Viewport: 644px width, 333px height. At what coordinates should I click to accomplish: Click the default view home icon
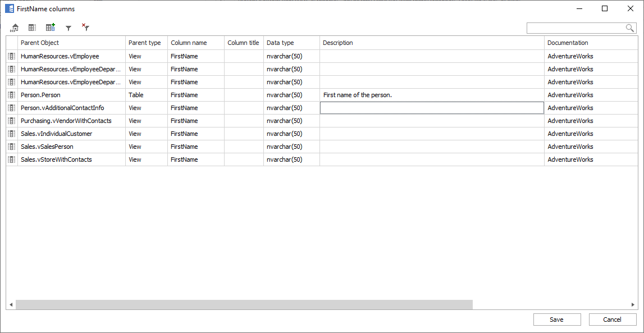[x=15, y=28]
